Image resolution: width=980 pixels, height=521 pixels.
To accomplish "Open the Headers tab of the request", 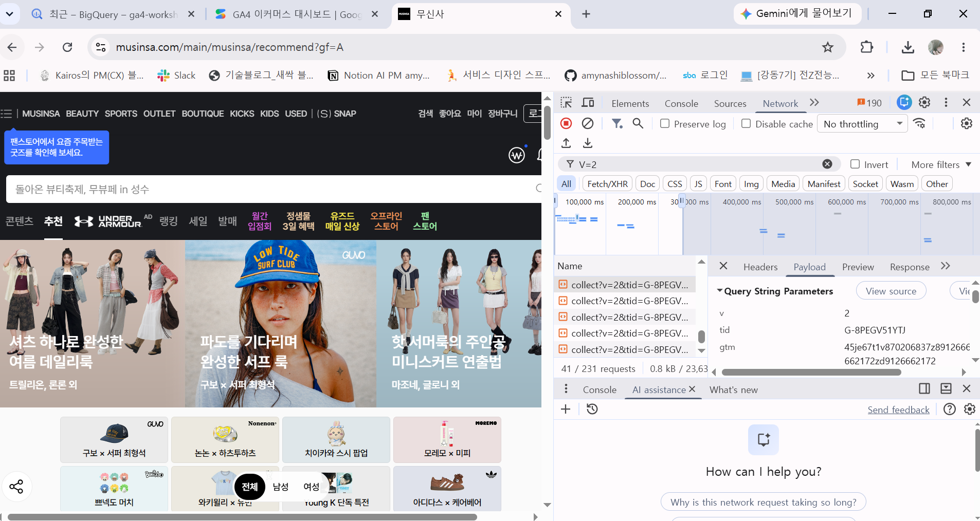I will (760, 267).
